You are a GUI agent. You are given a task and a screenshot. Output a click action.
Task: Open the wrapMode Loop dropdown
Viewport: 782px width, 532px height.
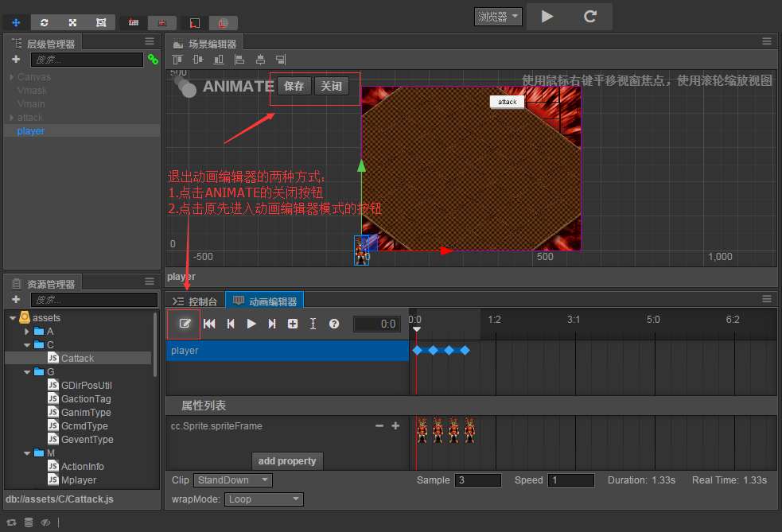[264, 499]
